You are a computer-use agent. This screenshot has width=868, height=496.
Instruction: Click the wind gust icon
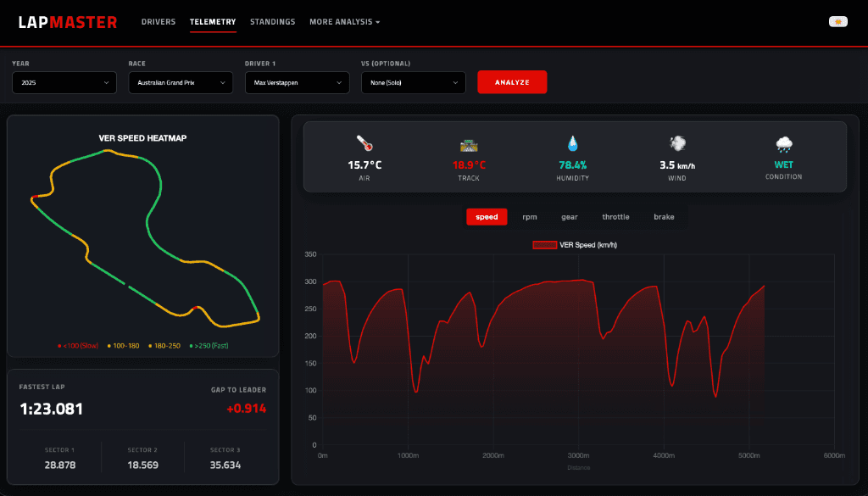pos(676,143)
